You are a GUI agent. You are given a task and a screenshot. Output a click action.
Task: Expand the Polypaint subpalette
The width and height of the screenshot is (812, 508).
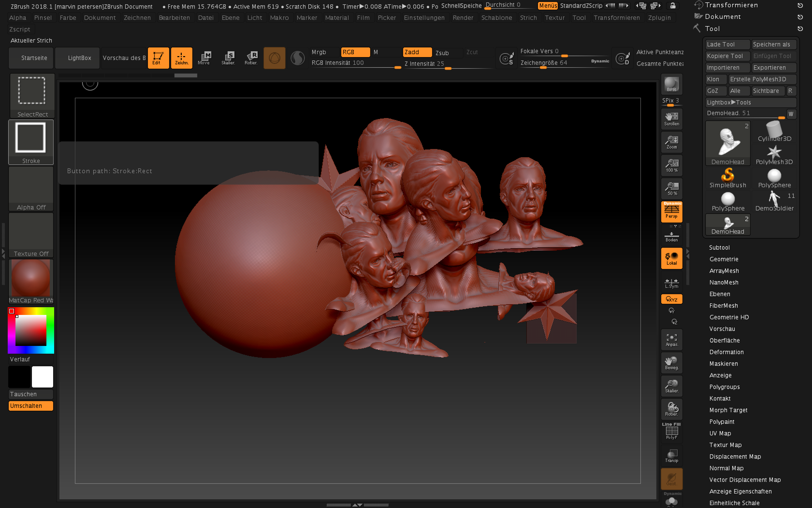click(x=722, y=422)
